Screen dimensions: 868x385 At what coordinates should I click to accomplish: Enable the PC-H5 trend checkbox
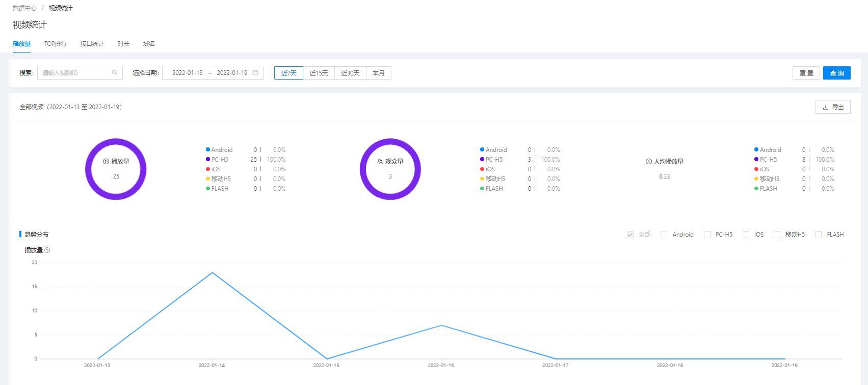coord(707,235)
